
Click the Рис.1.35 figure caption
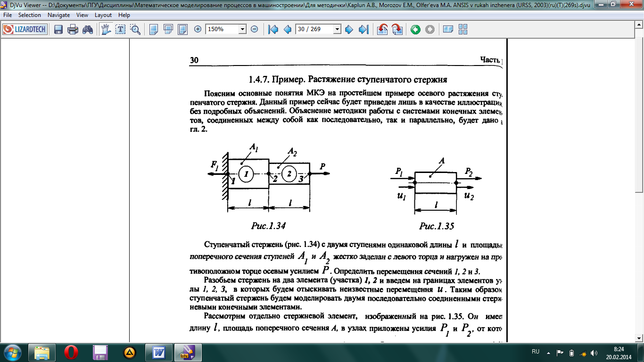tap(437, 226)
